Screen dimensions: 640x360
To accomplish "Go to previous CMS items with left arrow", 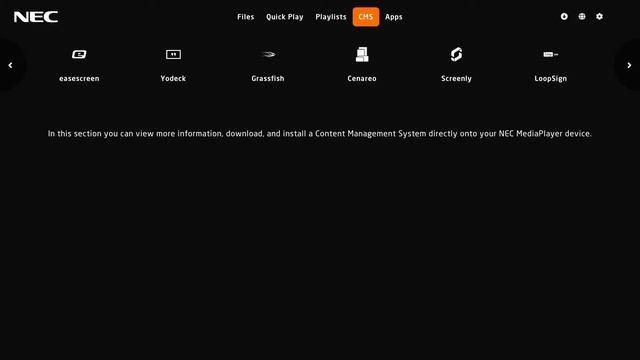I will click(10, 65).
